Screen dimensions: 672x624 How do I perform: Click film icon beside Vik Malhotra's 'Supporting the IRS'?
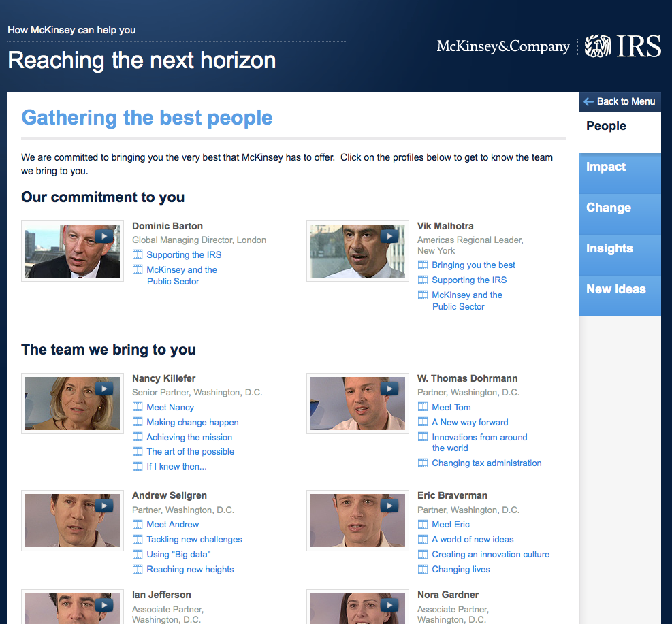pyautogui.click(x=423, y=280)
